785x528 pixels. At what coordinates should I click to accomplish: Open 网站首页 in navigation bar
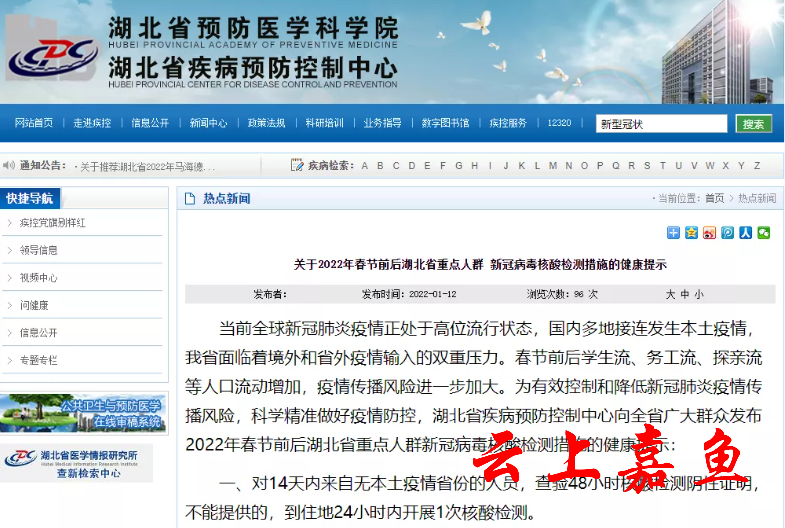click(x=34, y=123)
